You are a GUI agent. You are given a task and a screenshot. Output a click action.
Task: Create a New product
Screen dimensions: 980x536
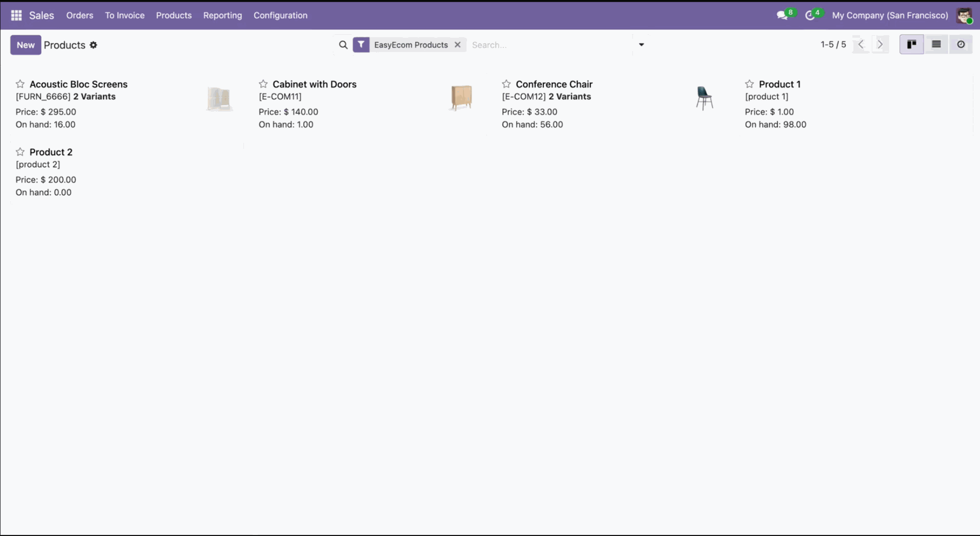26,45
